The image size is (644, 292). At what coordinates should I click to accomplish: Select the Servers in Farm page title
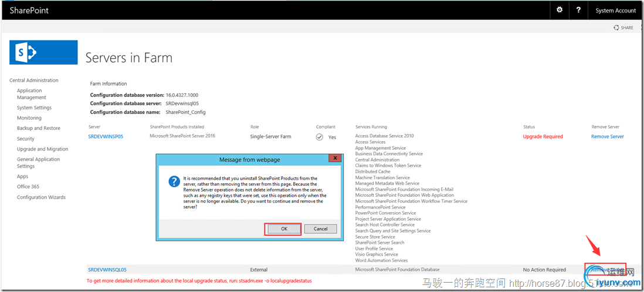coord(129,58)
